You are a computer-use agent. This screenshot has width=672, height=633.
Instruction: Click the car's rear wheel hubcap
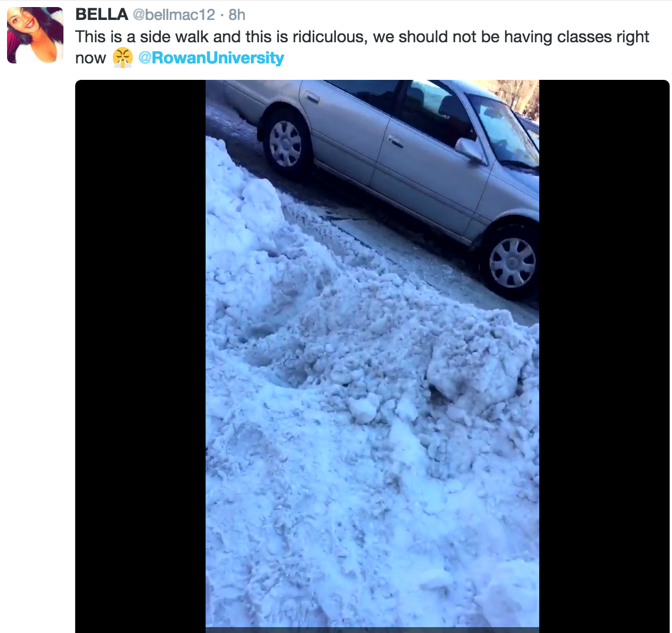pos(285,143)
